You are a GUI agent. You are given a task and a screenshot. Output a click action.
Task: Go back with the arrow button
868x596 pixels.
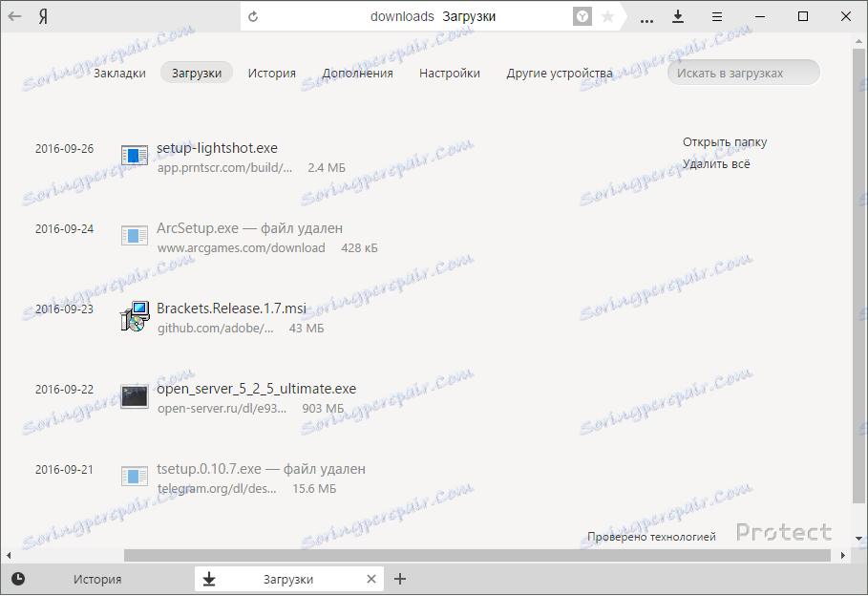tap(15, 16)
